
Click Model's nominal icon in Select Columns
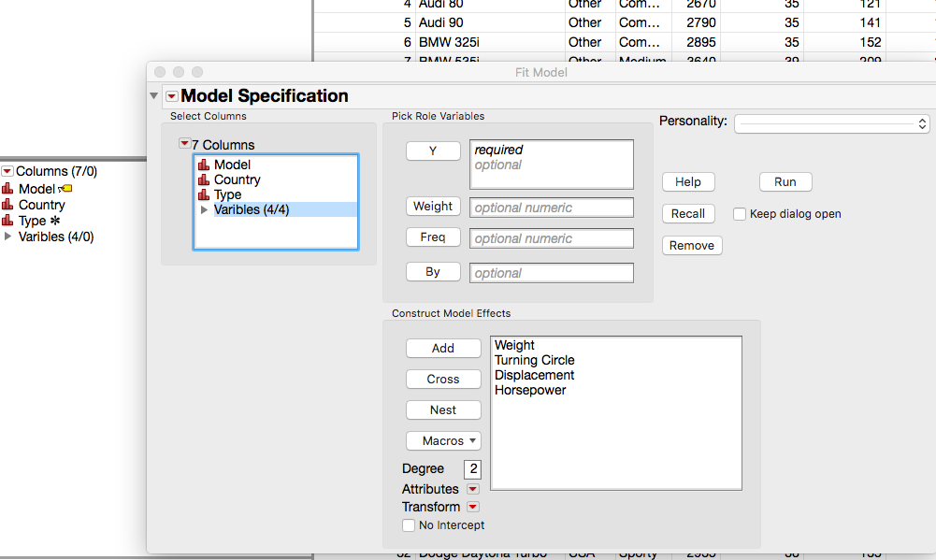204,165
